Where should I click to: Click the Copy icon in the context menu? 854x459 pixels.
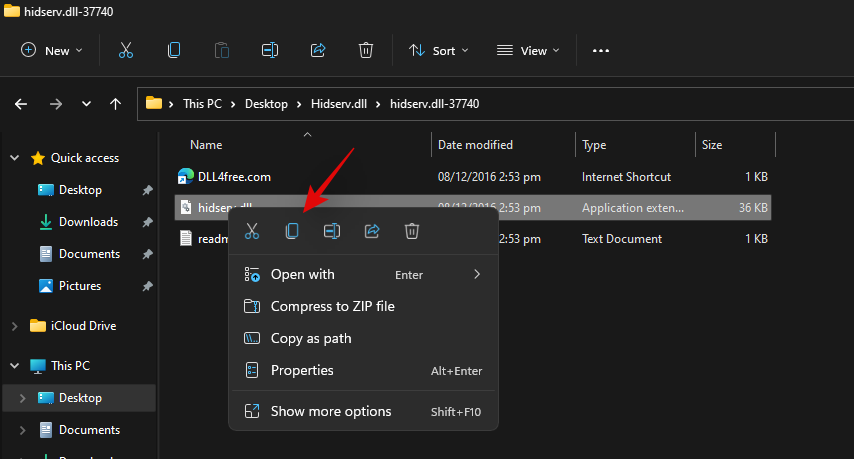pos(292,231)
